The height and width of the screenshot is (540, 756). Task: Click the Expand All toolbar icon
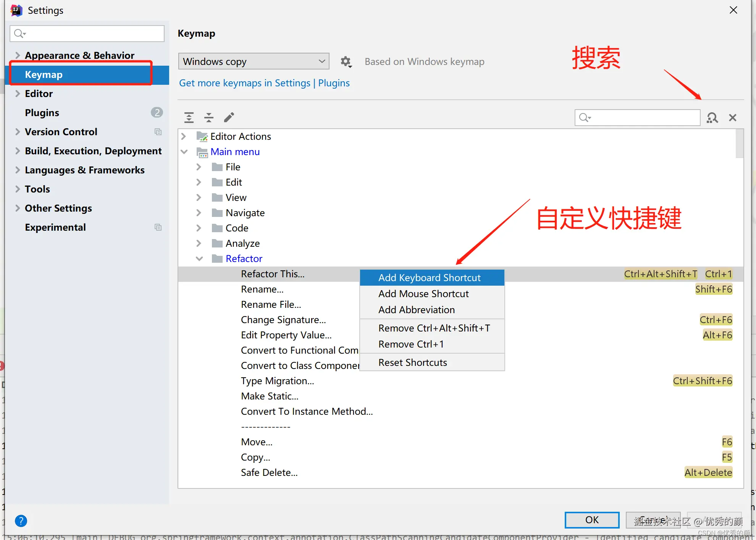[189, 117]
